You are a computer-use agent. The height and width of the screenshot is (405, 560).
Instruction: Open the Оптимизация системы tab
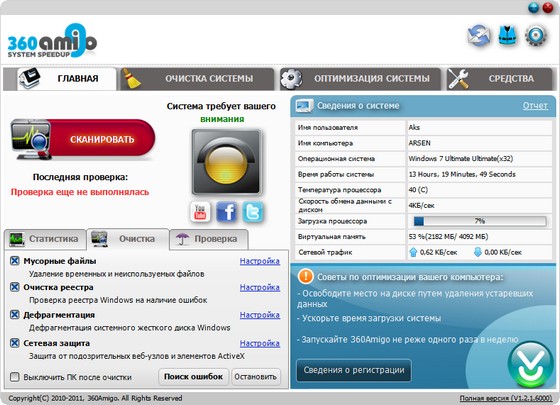361,79
